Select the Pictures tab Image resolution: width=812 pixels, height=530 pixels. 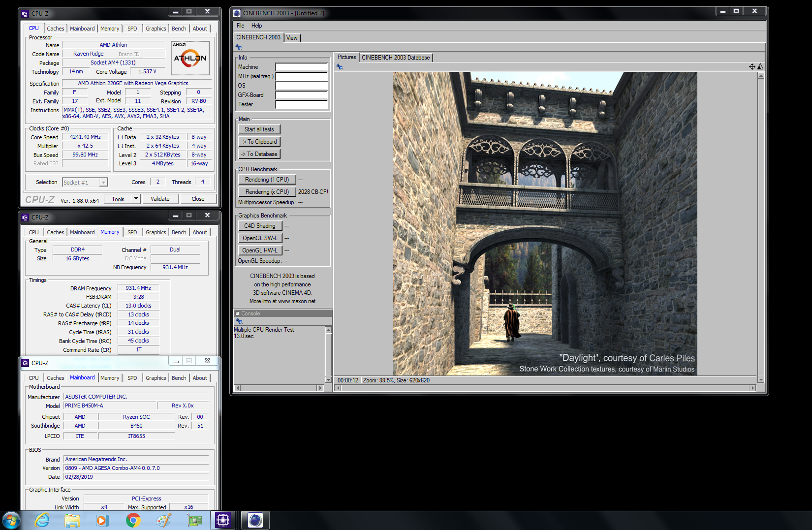pyautogui.click(x=346, y=57)
